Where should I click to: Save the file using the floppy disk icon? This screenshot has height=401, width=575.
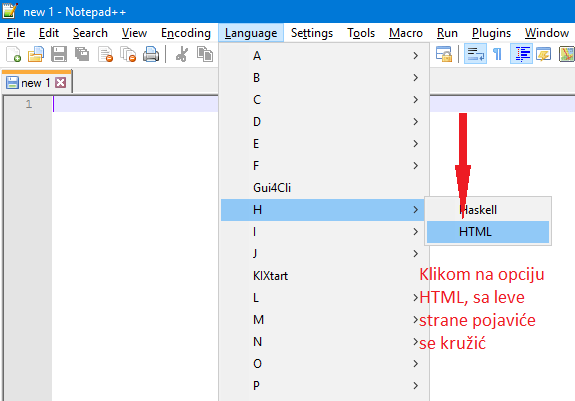[x=59, y=54]
